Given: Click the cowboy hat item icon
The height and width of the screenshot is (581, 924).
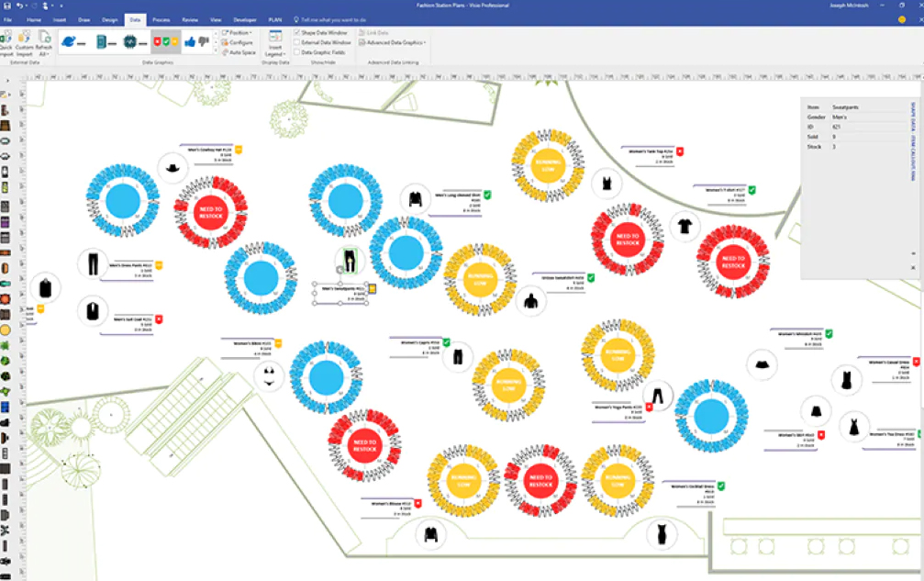Looking at the screenshot, I should tap(173, 168).
